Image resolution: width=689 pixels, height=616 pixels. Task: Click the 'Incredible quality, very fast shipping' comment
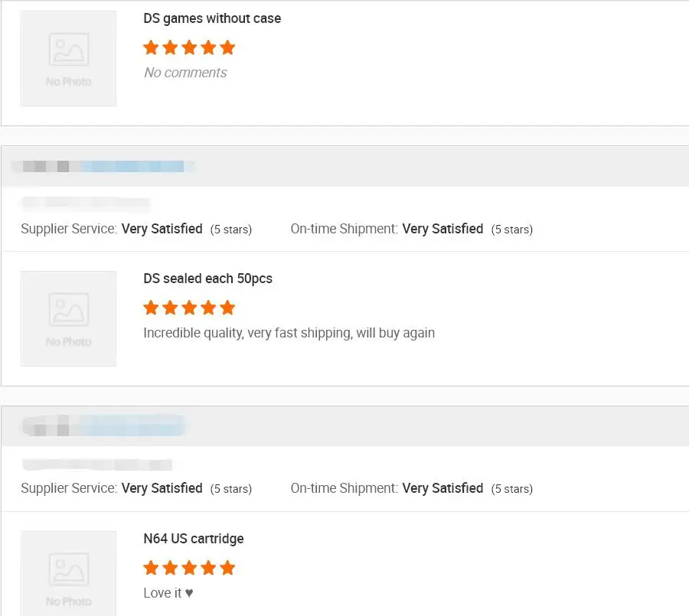coord(289,333)
